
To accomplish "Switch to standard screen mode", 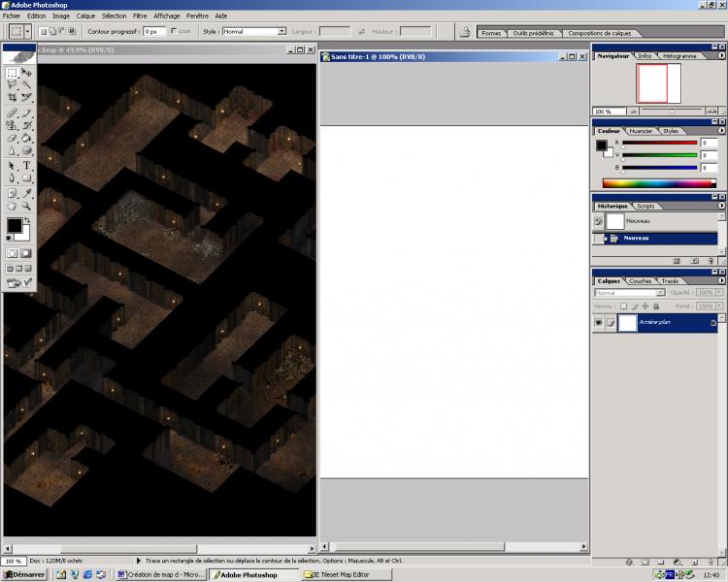I will 10,269.
